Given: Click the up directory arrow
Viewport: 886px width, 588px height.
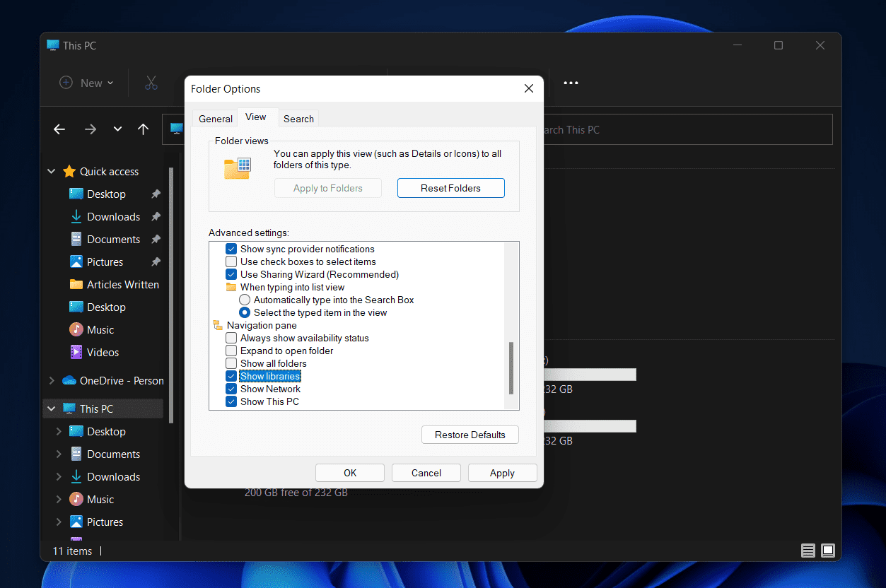Looking at the screenshot, I should coord(143,129).
